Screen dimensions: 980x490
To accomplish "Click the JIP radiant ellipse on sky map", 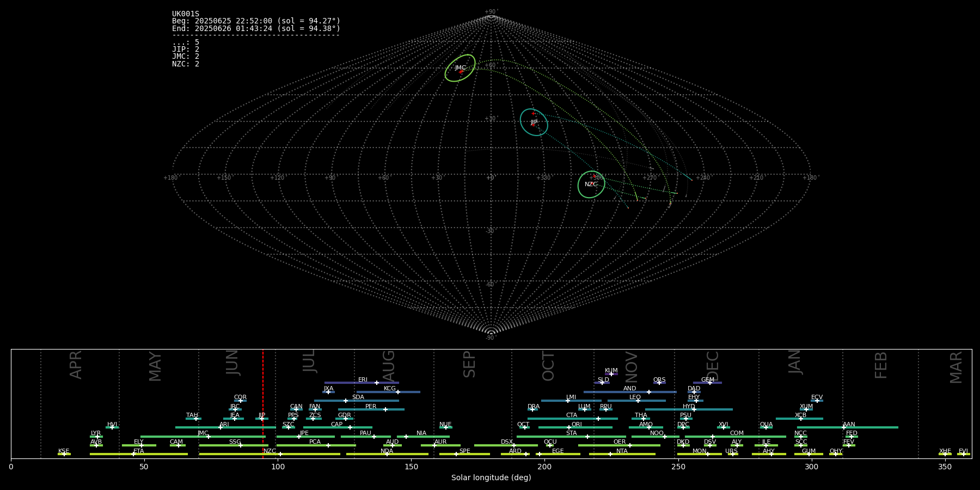I will 534,122.
